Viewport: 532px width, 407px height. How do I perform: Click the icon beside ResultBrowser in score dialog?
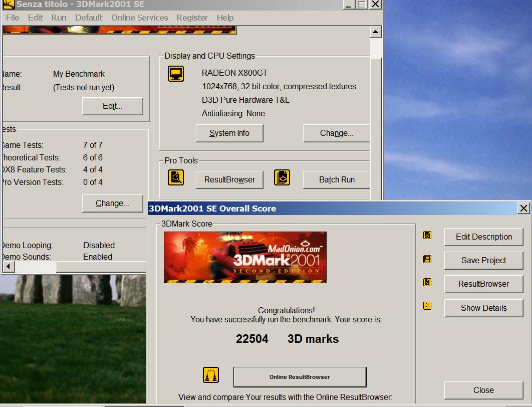pos(427,282)
